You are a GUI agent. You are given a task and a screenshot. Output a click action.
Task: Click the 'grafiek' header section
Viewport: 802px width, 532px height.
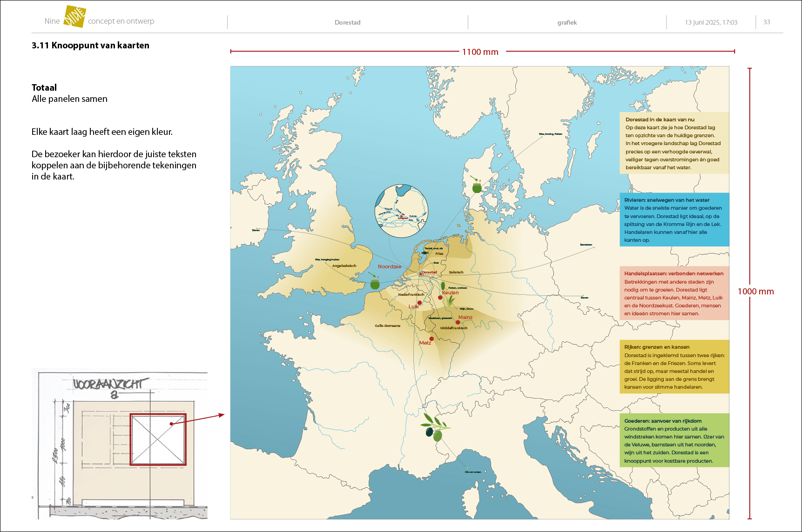pyautogui.click(x=567, y=22)
